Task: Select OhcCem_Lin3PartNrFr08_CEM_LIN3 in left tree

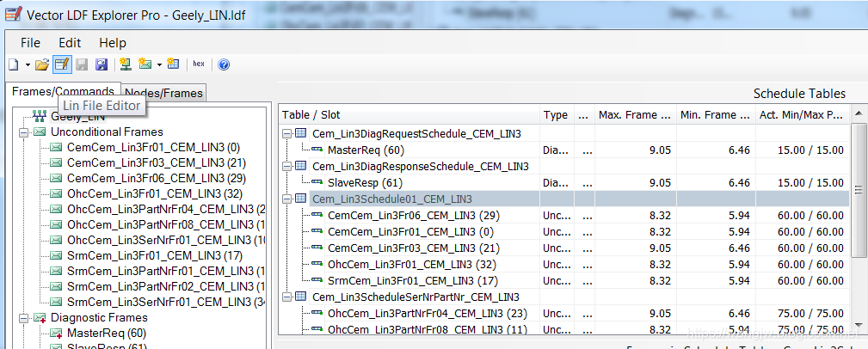Action: click(x=167, y=225)
